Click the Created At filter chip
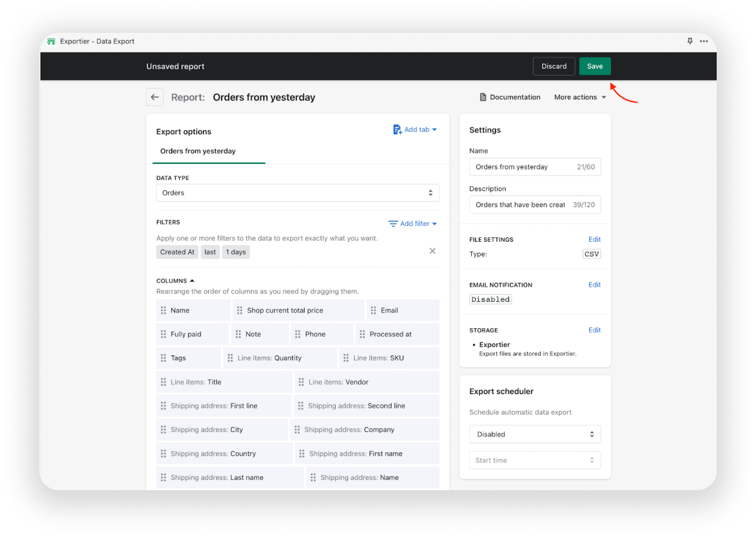This screenshot has height=536, width=756. 177,252
